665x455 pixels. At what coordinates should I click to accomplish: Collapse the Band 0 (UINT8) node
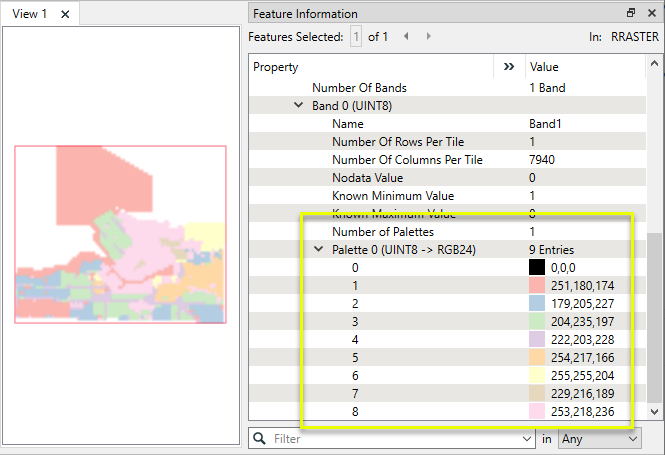click(x=298, y=105)
